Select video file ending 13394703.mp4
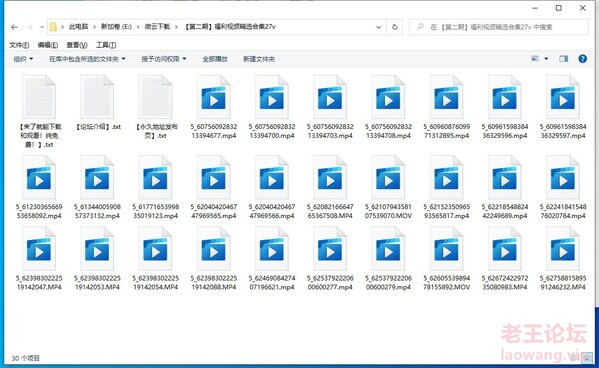The height and width of the screenshot is (368, 599). click(330, 107)
